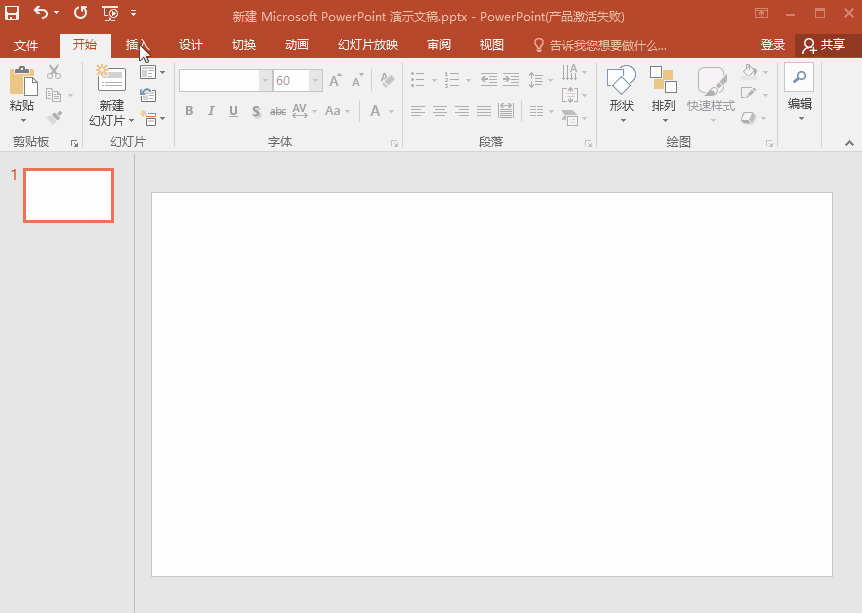Screen dimensions: 862x613
Task: Open the Design (设计) tab
Action: click(x=190, y=45)
